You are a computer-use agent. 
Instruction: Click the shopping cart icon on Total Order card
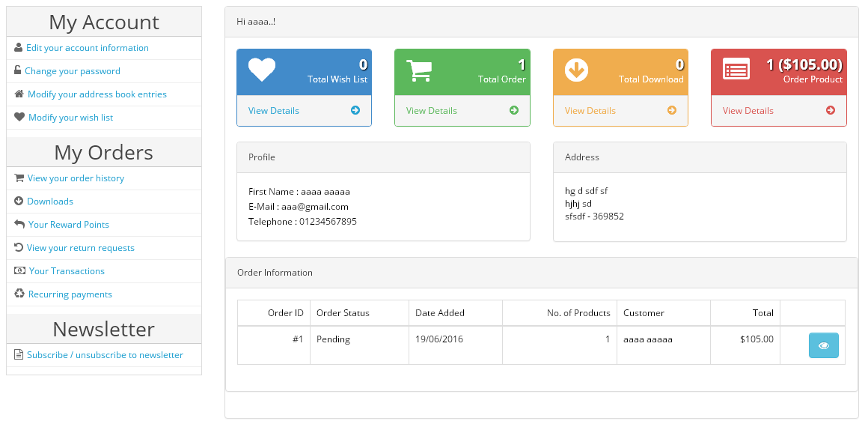pos(419,70)
